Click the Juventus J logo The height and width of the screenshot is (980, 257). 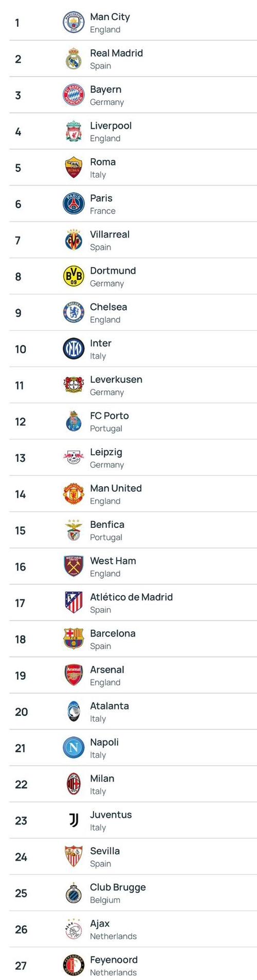(x=74, y=820)
